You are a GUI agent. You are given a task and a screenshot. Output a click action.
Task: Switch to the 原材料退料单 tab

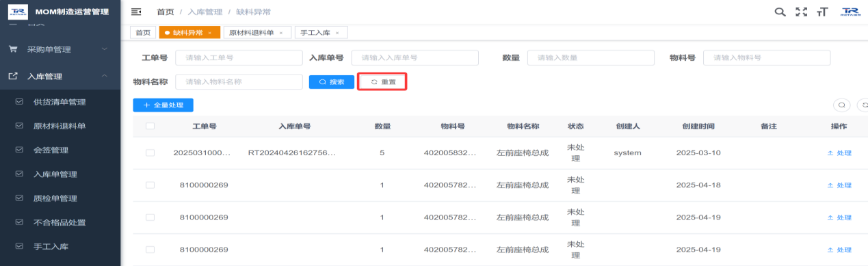coord(257,32)
